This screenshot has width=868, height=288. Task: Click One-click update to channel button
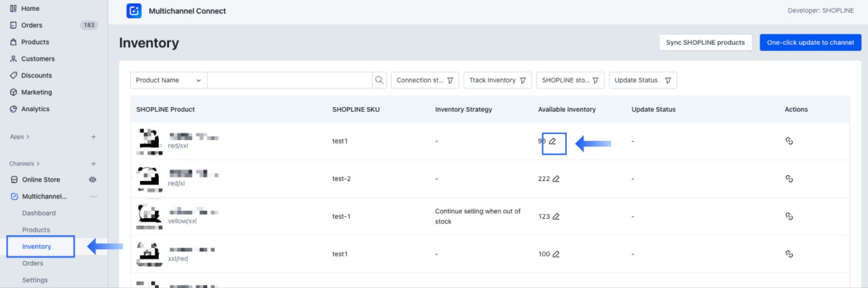pyautogui.click(x=810, y=42)
